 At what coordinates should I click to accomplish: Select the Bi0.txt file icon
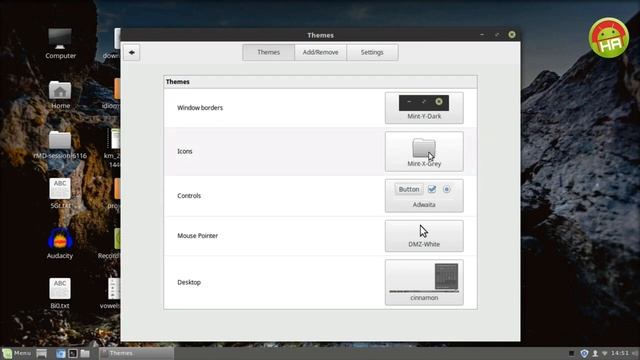coord(60,293)
